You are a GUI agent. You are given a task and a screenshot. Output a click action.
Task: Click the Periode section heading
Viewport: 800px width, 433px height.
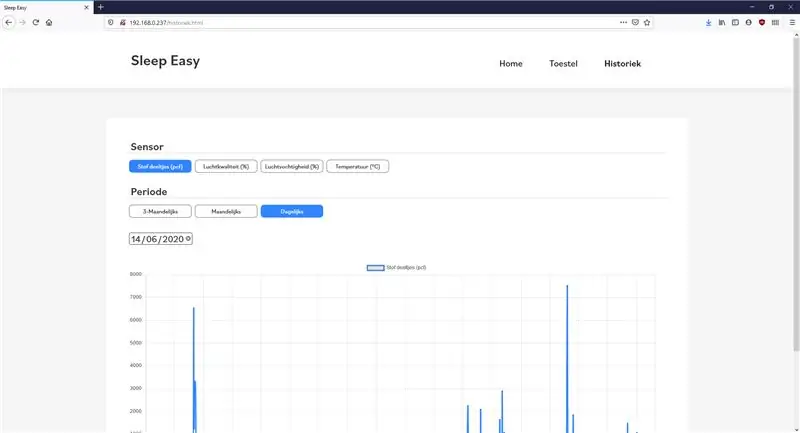[149, 192]
